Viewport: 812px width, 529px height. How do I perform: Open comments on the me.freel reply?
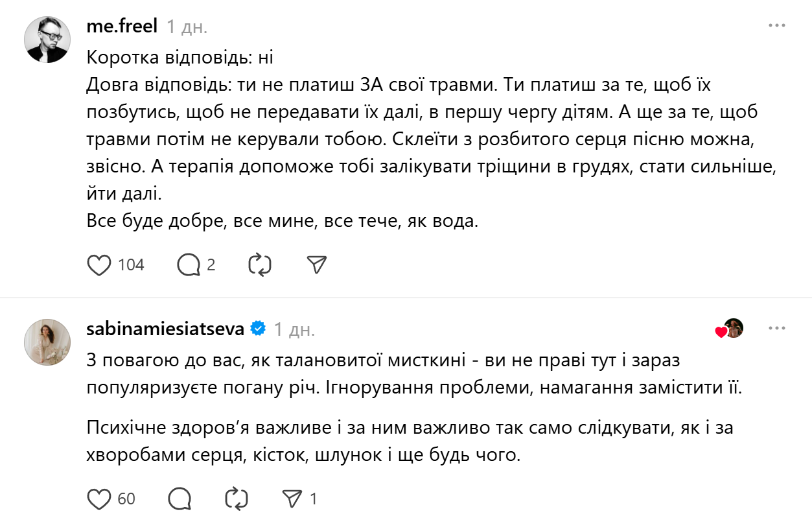(x=189, y=265)
